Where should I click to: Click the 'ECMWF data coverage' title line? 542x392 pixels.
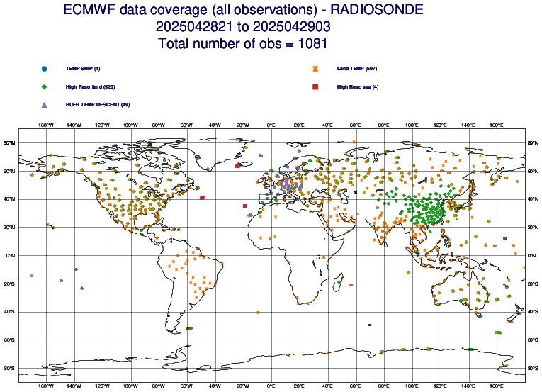pyautogui.click(x=243, y=10)
